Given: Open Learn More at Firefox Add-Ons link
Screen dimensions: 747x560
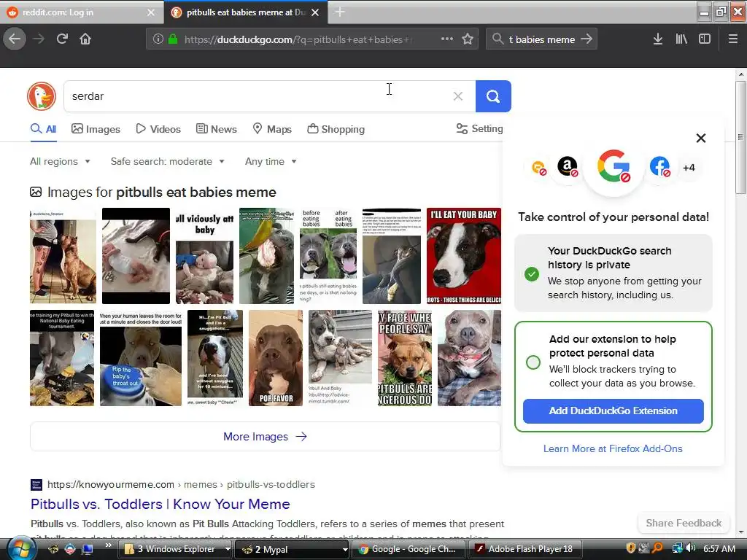Looking at the screenshot, I should (x=613, y=448).
